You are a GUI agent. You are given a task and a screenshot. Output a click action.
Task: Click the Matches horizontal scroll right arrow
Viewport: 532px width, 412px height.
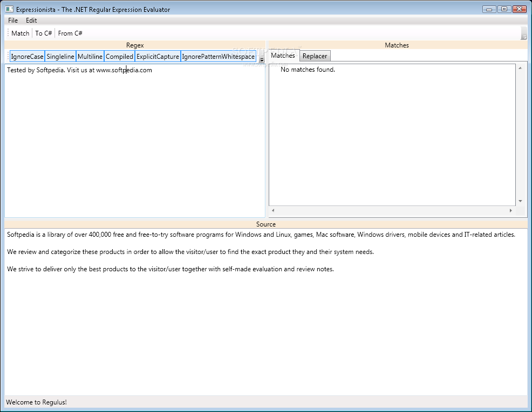pos(510,210)
